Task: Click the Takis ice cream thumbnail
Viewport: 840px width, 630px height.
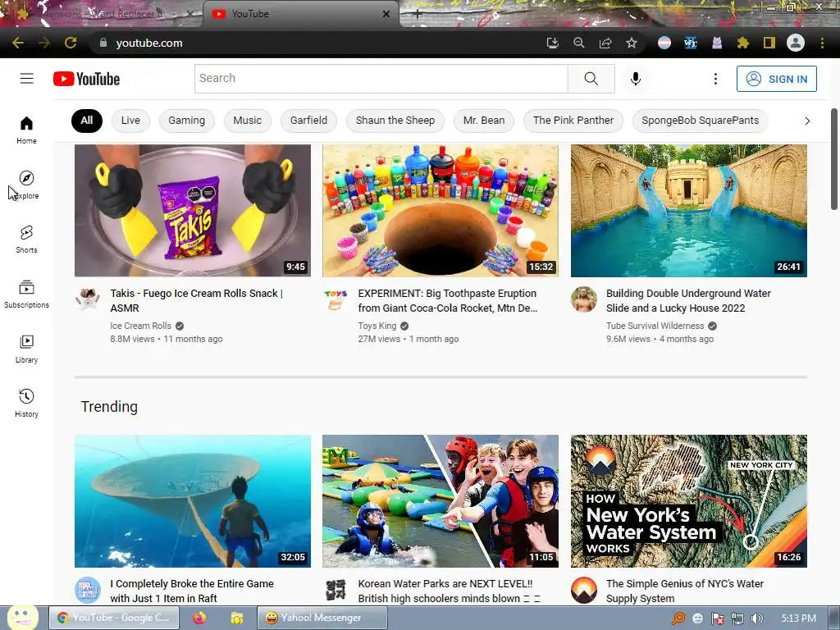Action: click(192, 211)
